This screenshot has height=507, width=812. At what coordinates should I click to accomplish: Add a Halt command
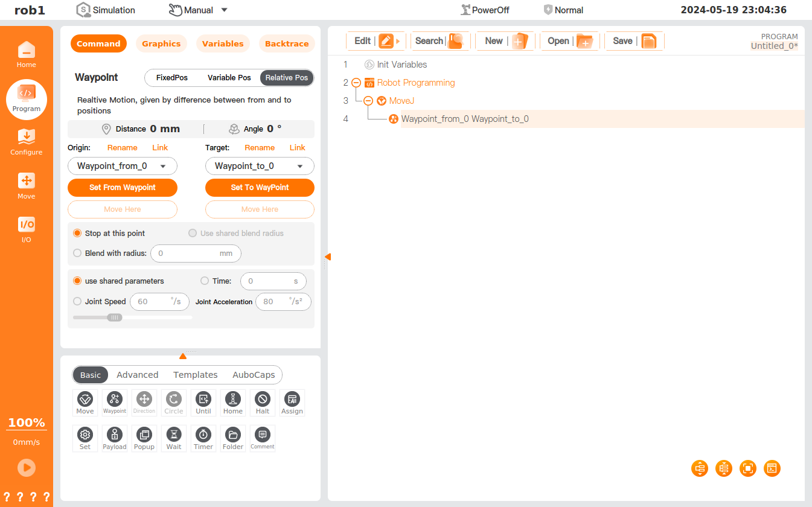(263, 402)
